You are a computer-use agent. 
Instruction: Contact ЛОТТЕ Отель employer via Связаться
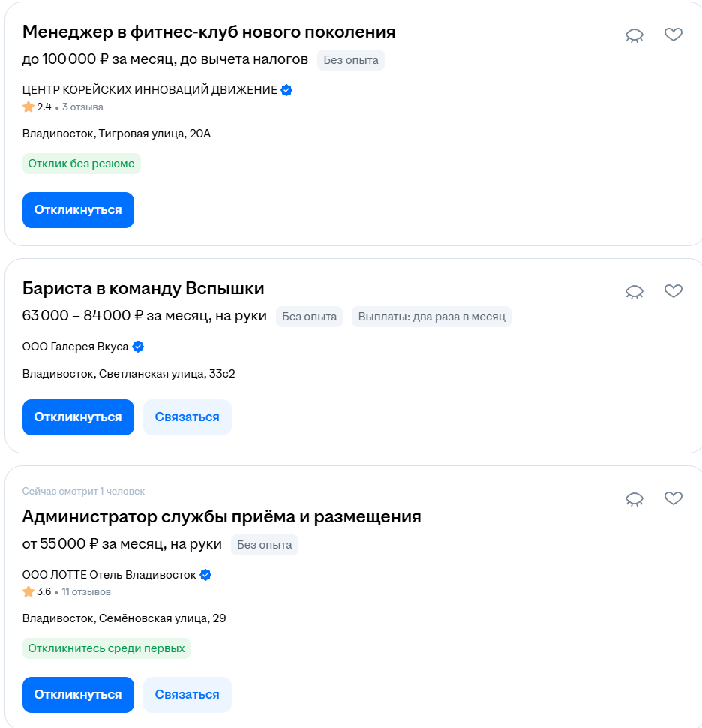(x=187, y=695)
